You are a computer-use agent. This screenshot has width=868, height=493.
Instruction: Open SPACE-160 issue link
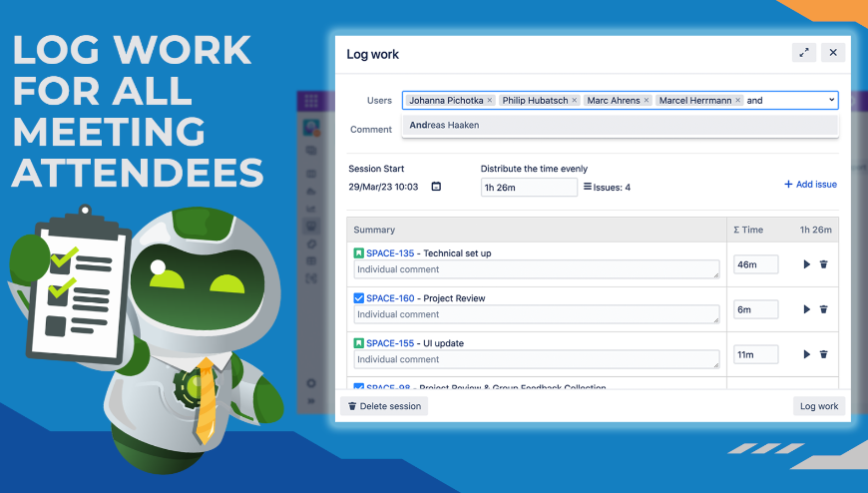click(390, 298)
